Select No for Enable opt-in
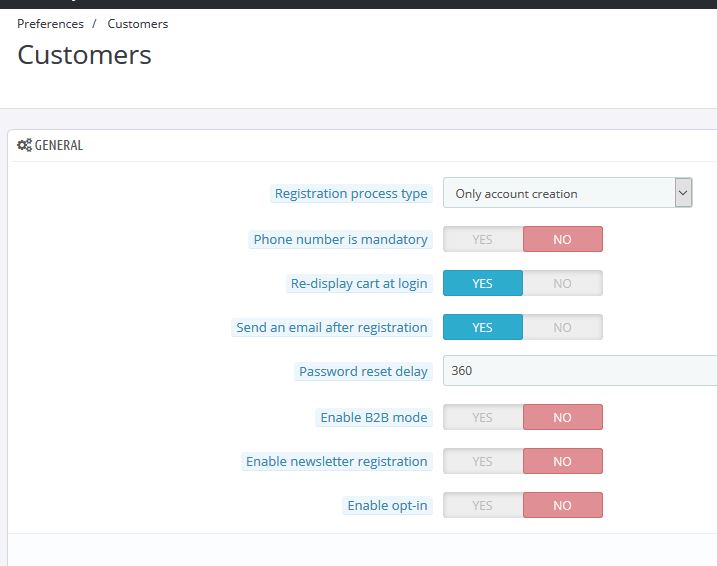Screen dimensions: 717x566 (x=562, y=505)
